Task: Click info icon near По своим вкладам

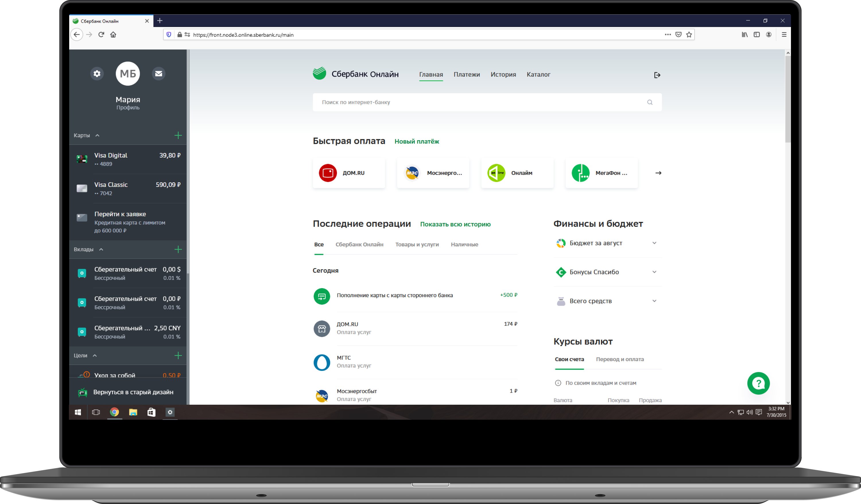Action: (x=558, y=383)
